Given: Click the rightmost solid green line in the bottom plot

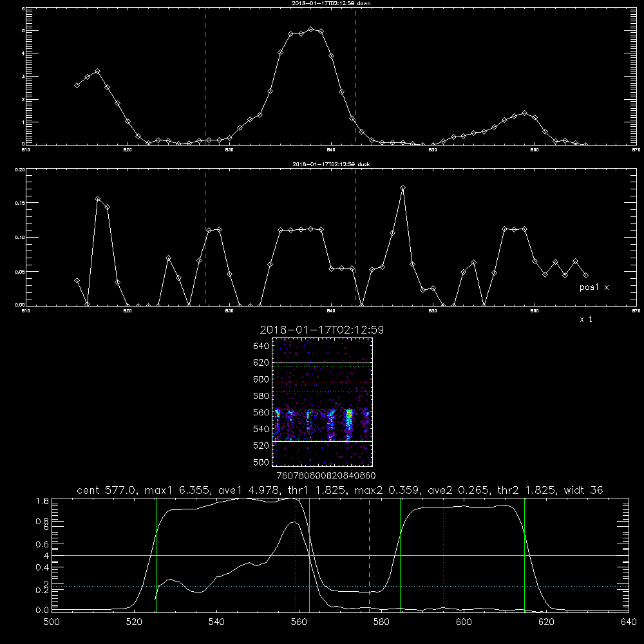Looking at the screenshot, I should pyautogui.click(x=524, y=554).
